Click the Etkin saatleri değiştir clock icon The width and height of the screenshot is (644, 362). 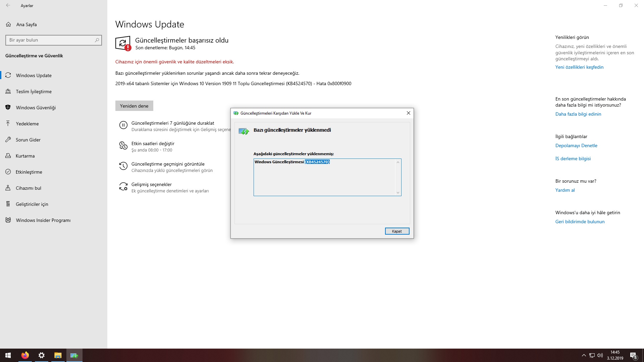point(123,146)
